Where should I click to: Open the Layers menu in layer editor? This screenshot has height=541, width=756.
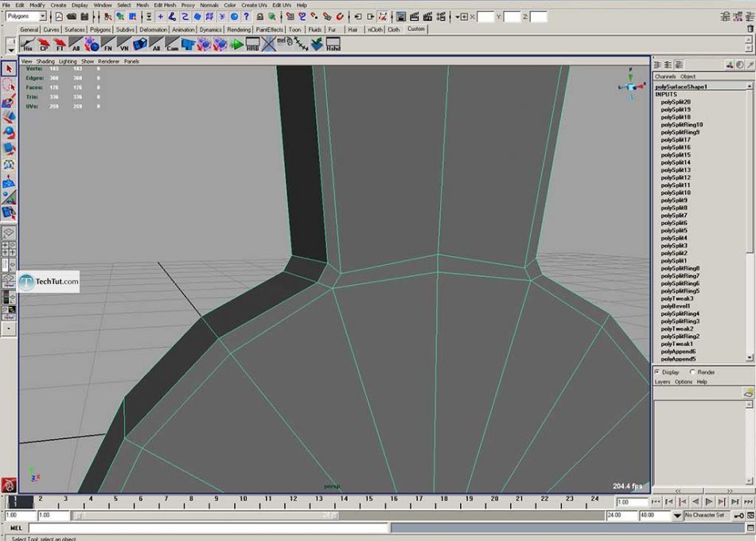[662, 382]
